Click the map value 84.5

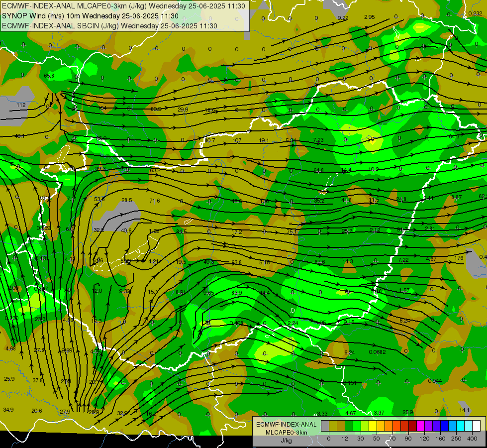(x=182, y=231)
